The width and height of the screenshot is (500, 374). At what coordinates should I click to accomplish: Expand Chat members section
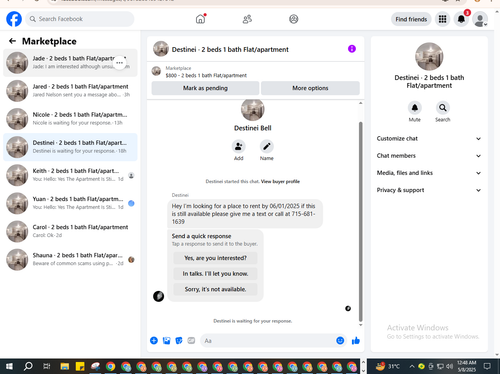pyautogui.click(x=429, y=156)
